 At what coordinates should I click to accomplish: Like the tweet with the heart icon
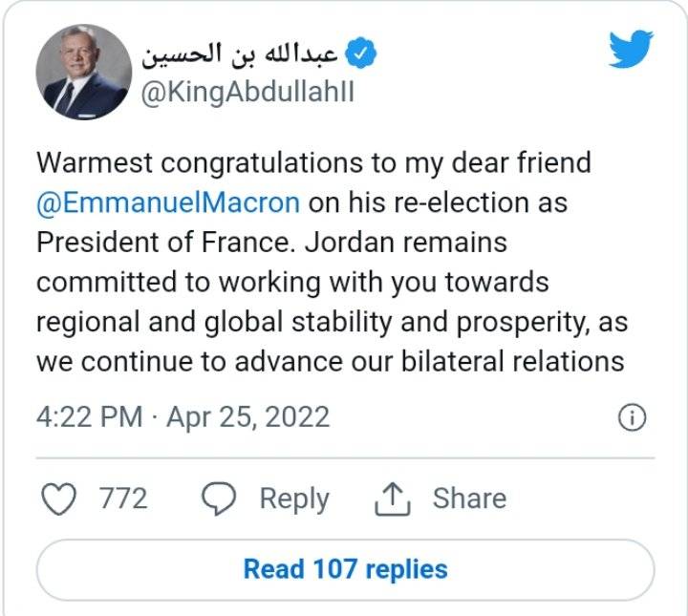pyautogui.click(x=62, y=499)
